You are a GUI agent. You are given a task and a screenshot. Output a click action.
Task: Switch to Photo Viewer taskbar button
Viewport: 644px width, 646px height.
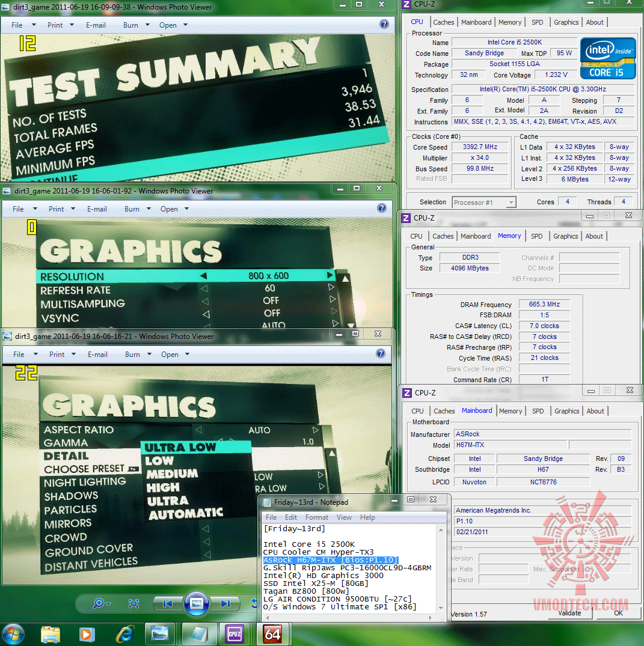160,634
